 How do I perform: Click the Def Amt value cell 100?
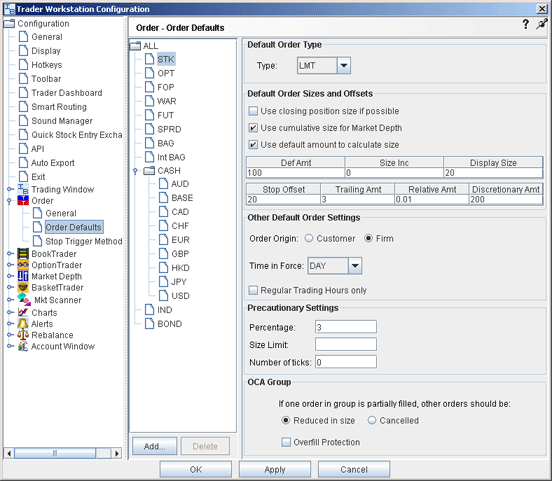point(295,173)
